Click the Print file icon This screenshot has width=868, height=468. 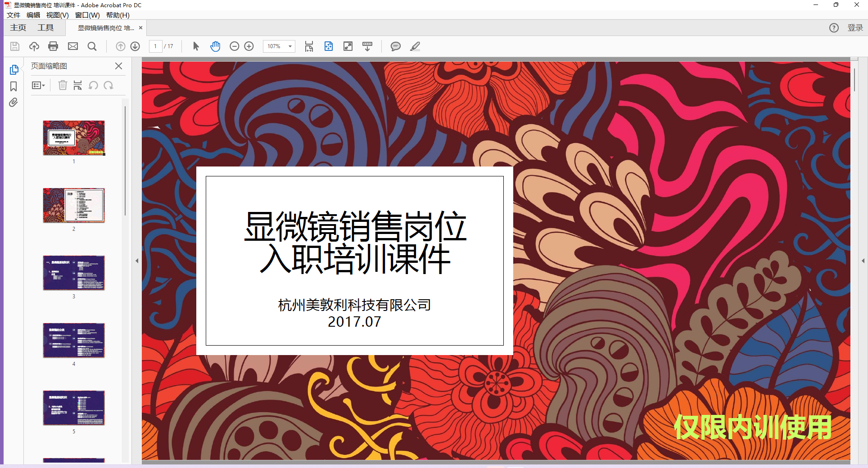tap(53, 46)
